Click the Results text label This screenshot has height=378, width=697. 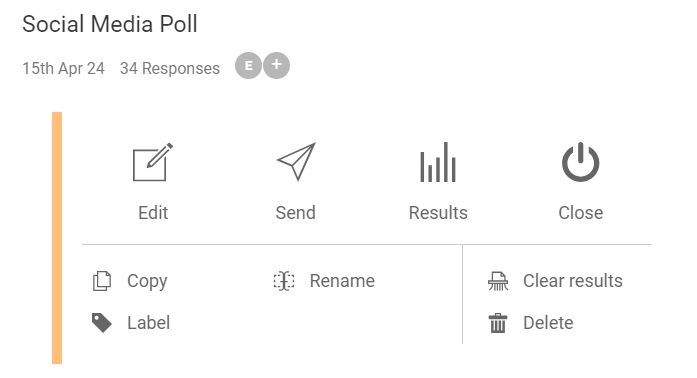point(438,213)
